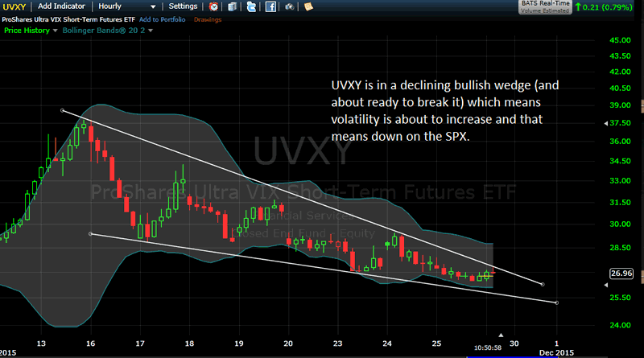Click the axis marker arrow below 26.96
The height and width of the screenshot is (358, 644).
tap(606, 285)
